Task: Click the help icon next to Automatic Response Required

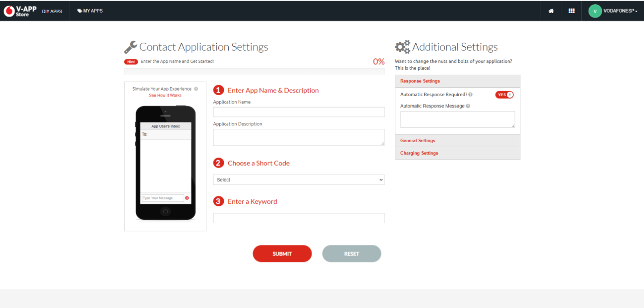Action: [471, 94]
